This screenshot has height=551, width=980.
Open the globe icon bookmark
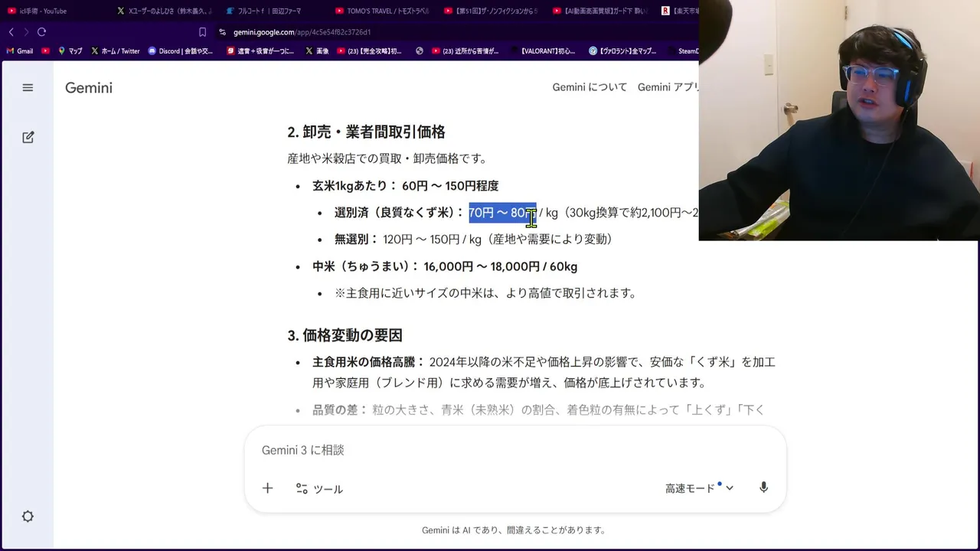420,51
